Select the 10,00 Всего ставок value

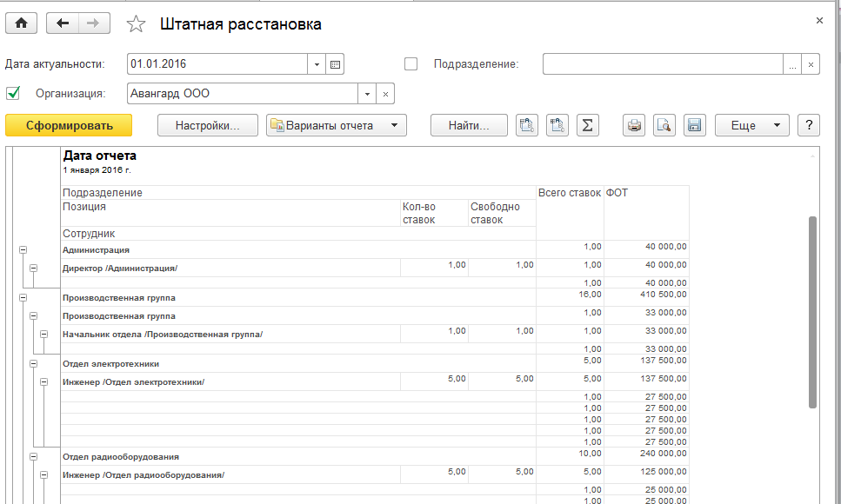click(590, 454)
